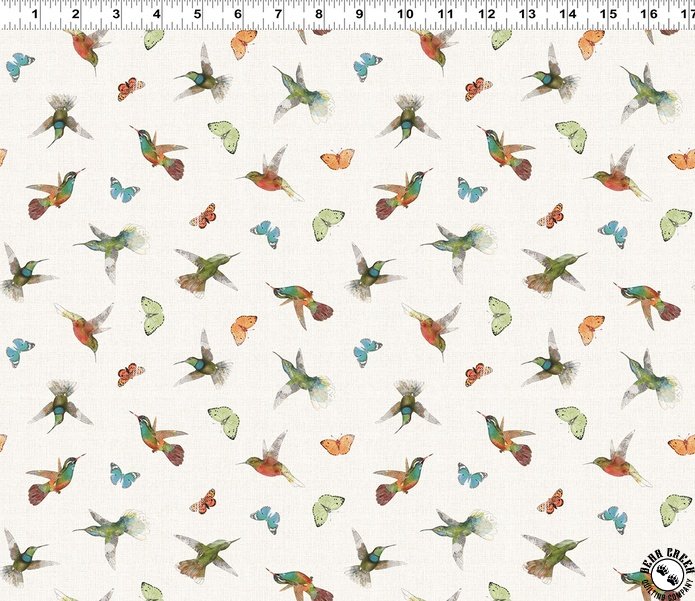Click the ruler number 9

point(359,14)
